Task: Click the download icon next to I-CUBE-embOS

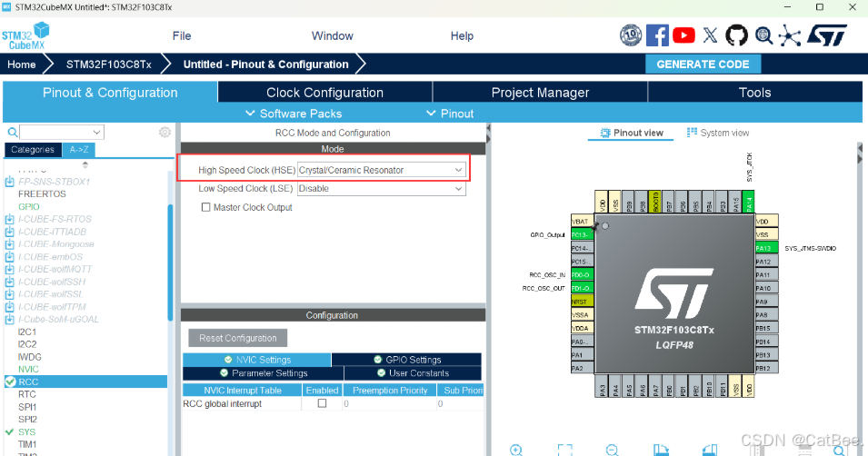Action: (x=9, y=257)
